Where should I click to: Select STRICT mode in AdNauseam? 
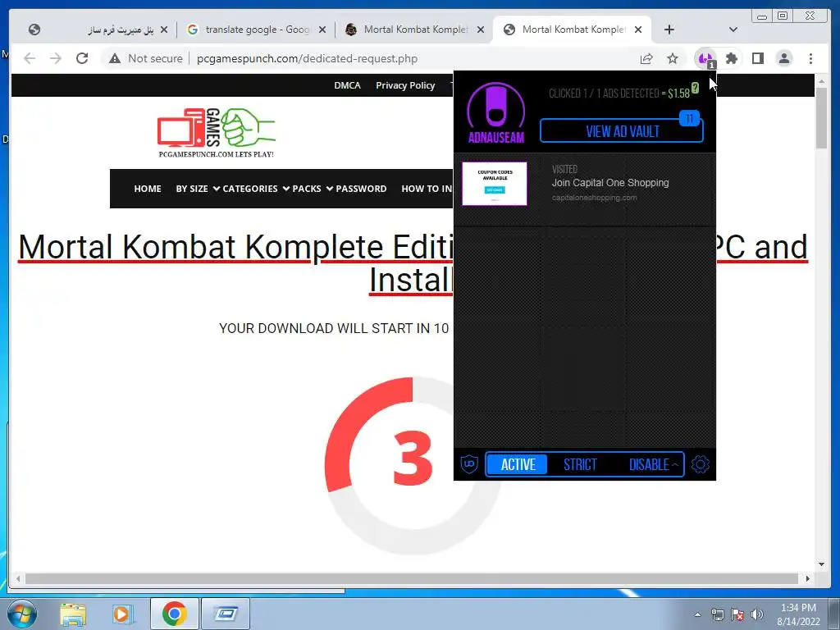pos(580,464)
